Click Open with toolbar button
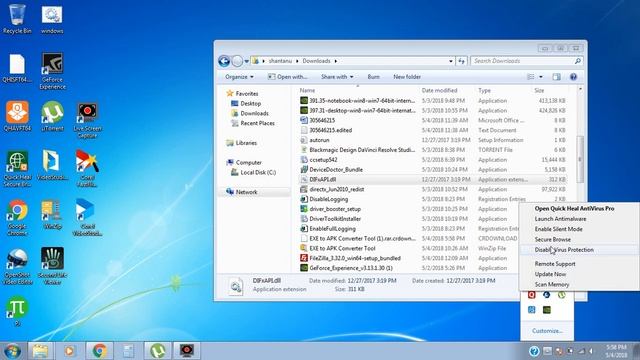The width and height of the screenshot is (640, 360). (288, 77)
